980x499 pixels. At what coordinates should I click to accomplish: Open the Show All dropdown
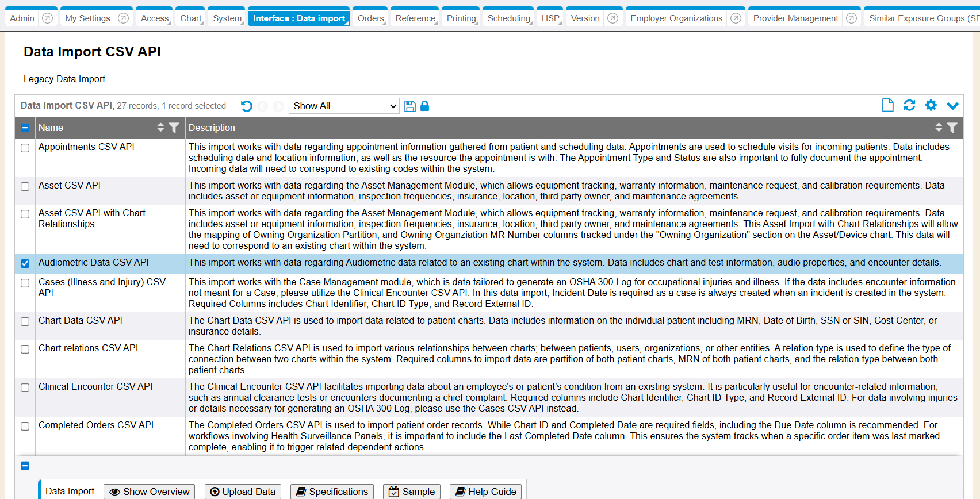(x=344, y=106)
